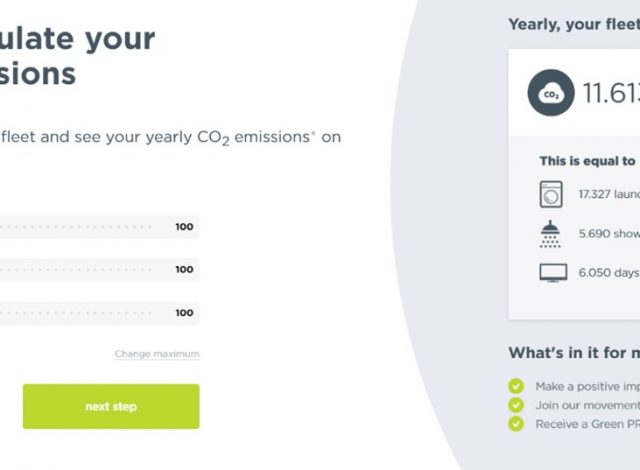Click the 6.050 days equivalent text

609,273
